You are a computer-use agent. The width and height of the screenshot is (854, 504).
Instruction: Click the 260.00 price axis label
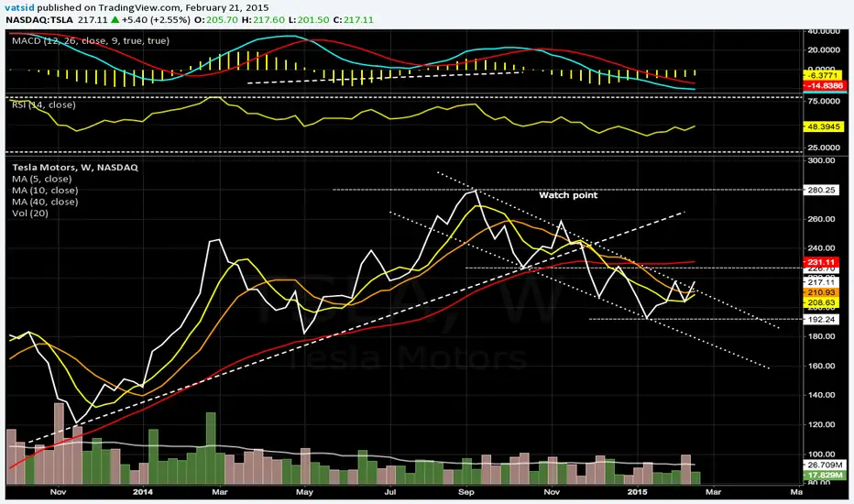point(821,219)
